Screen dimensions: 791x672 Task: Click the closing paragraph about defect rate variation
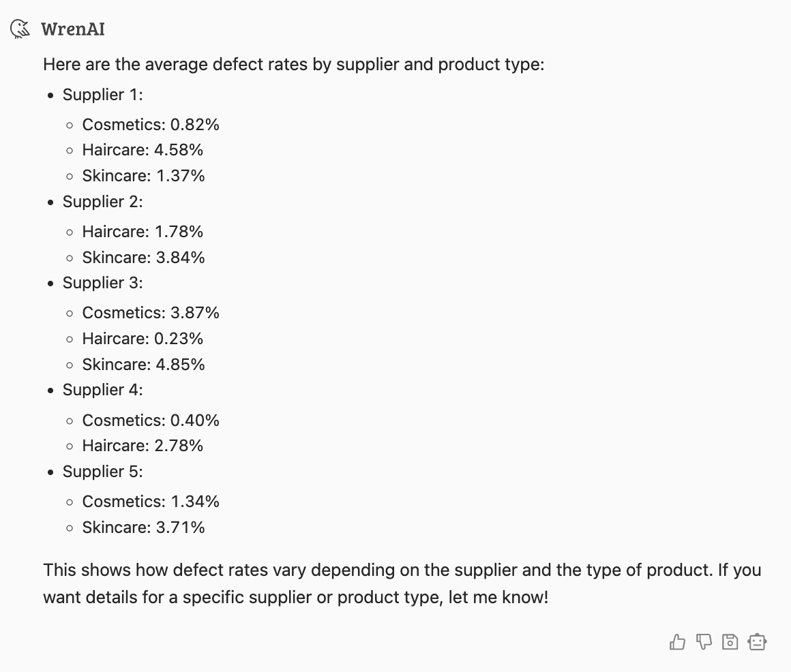[x=402, y=585]
